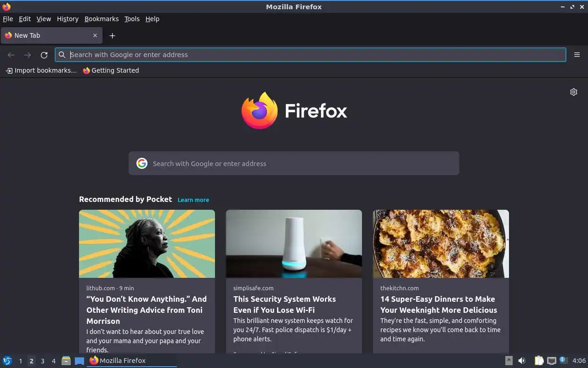Select Mozilla Firefox taskbar window button
The image size is (588, 368).
pos(132,361)
